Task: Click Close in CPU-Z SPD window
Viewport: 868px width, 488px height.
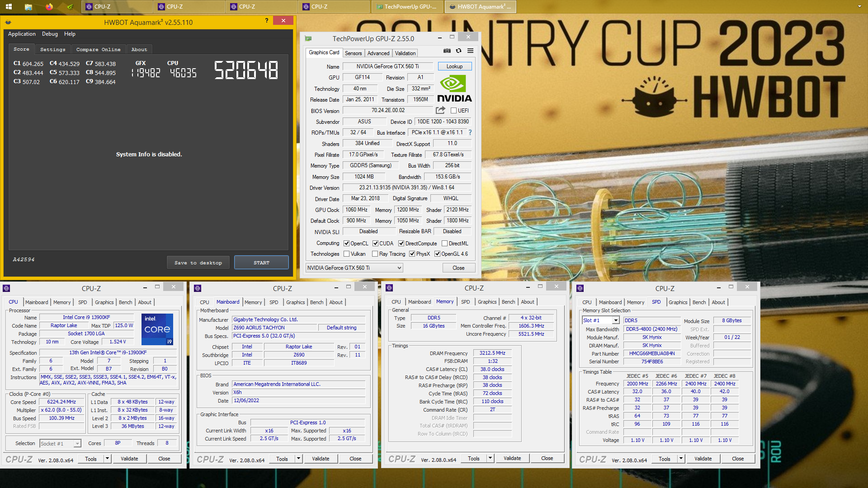Action: [738, 459]
